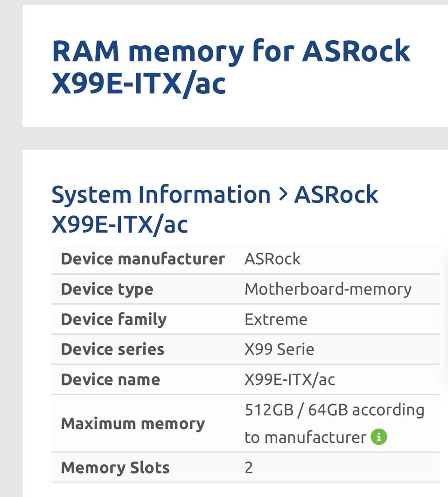Viewport: 448px width, 497px height.
Task: Select the Device family row label
Action: pos(114,319)
